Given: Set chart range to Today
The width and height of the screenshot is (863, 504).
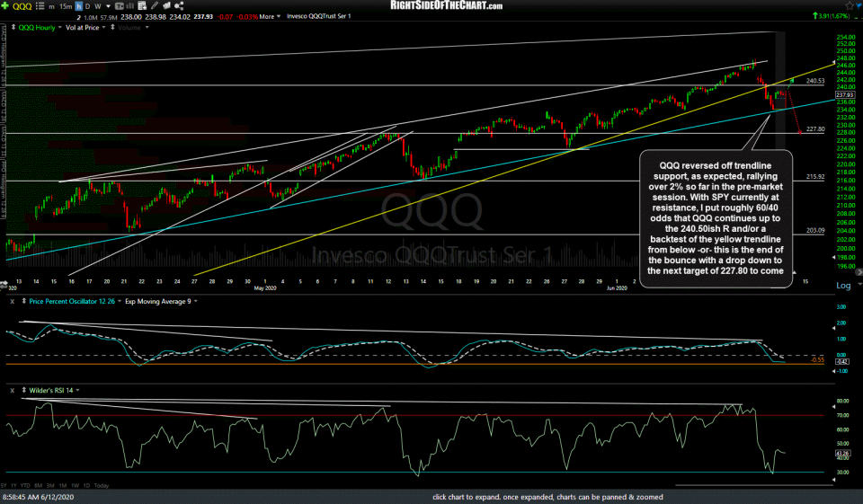Looking at the screenshot, I should point(102,486).
